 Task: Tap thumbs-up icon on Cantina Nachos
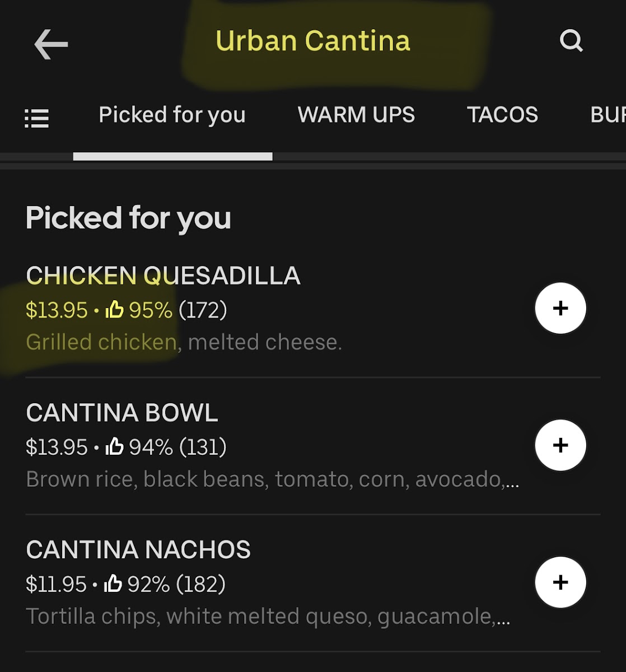(x=113, y=584)
